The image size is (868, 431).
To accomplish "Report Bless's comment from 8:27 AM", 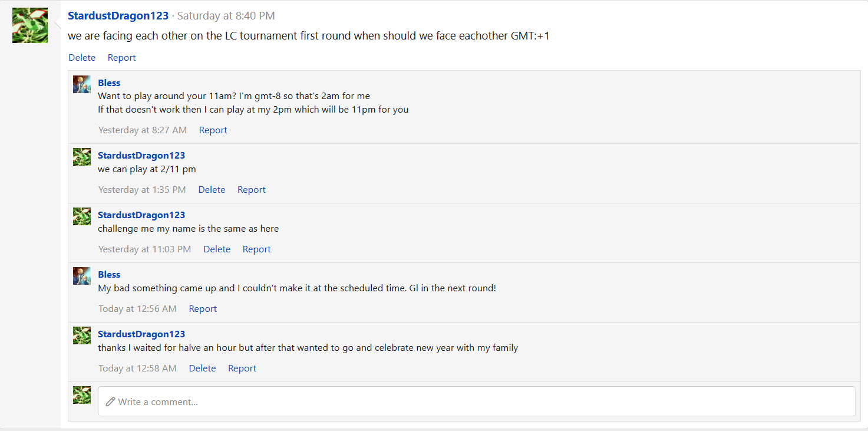I will coord(213,130).
